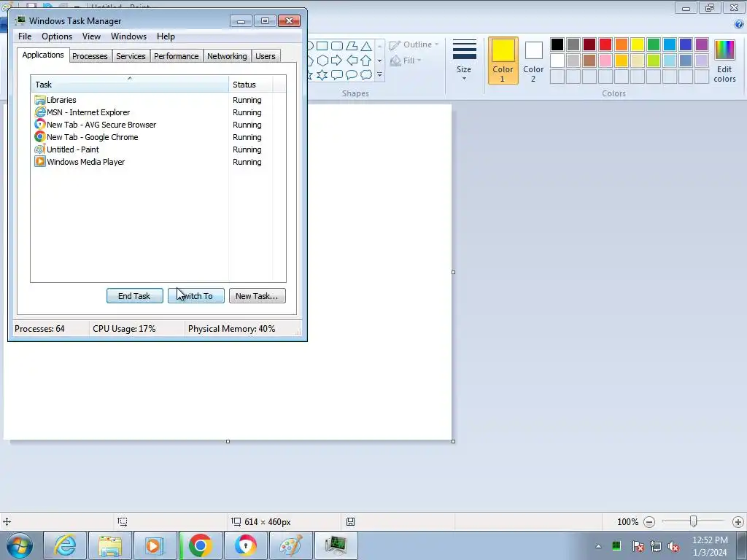Pick the black color swatch
The width and height of the screenshot is (747, 560).
point(557,44)
